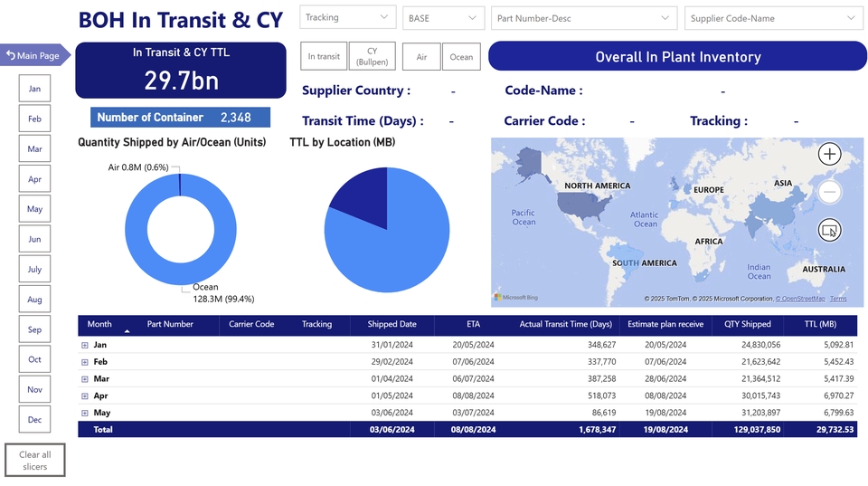Toggle the In transit slicer

[324, 57]
